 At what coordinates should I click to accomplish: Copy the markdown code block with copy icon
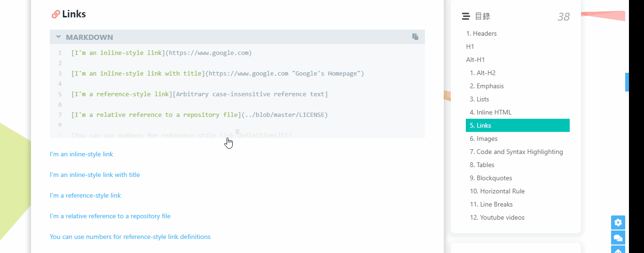tap(415, 37)
